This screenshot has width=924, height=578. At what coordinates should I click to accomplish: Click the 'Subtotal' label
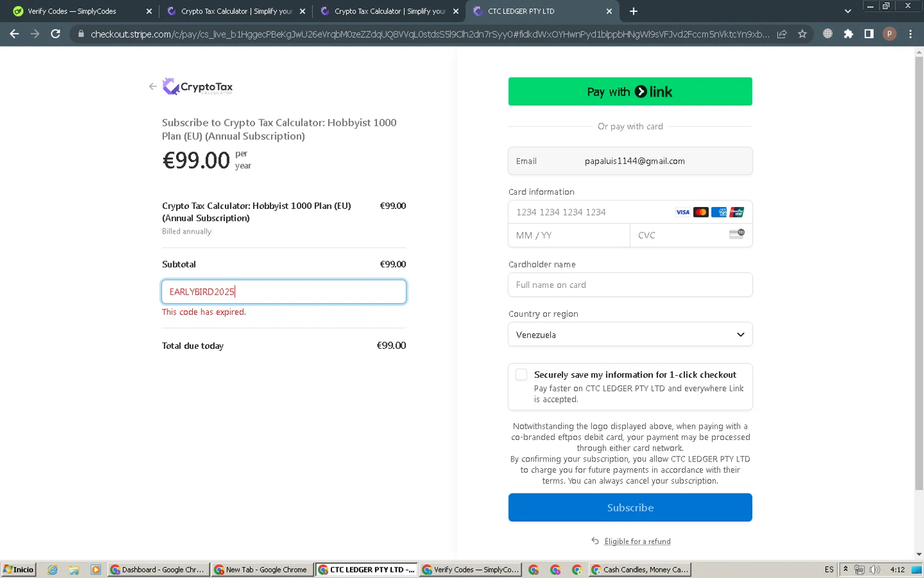179,264
